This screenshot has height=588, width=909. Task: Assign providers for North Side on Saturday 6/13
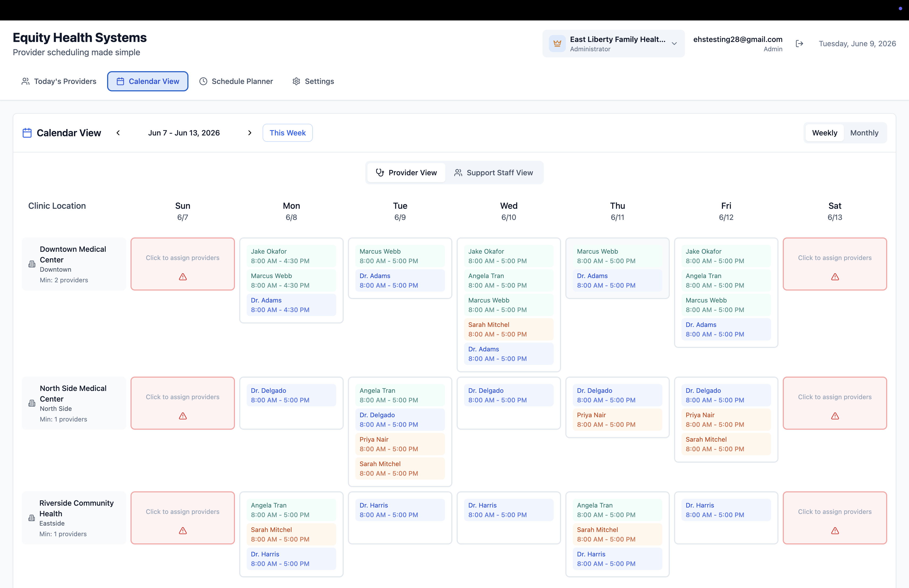[835, 403]
